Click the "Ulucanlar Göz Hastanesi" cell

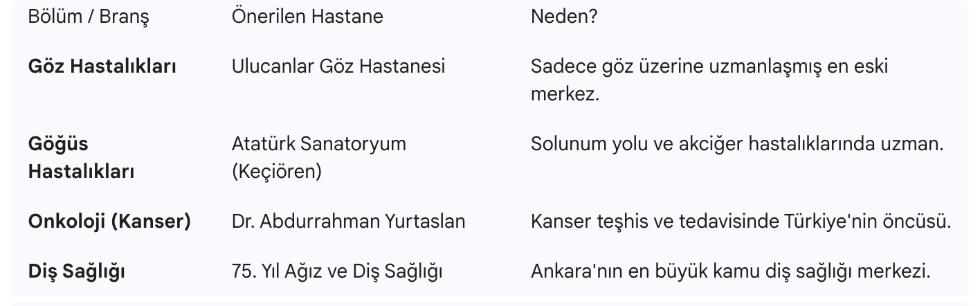(x=338, y=66)
